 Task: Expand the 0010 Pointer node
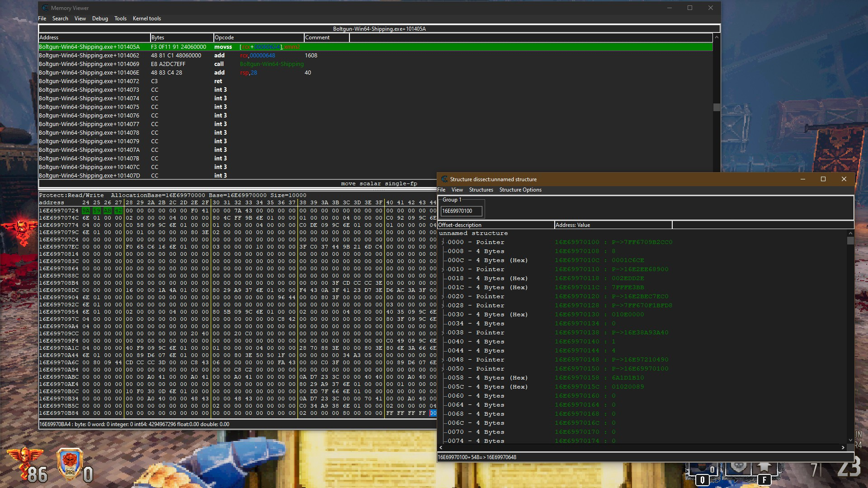point(443,269)
